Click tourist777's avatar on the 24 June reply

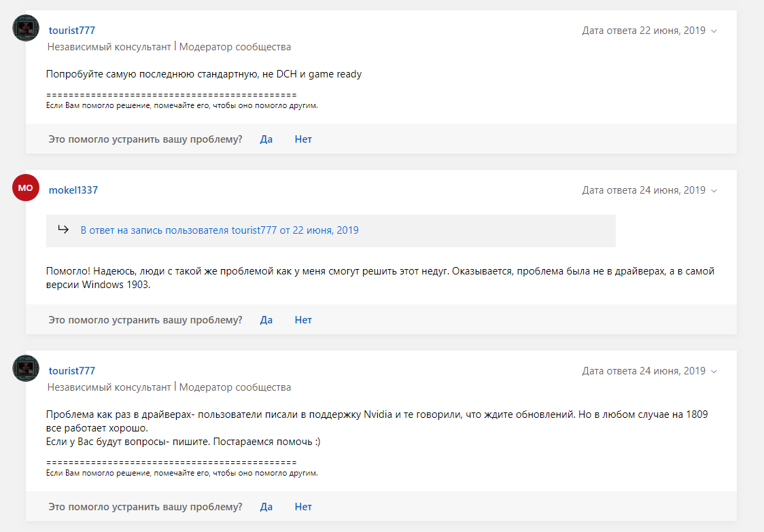(x=26, y=368)
